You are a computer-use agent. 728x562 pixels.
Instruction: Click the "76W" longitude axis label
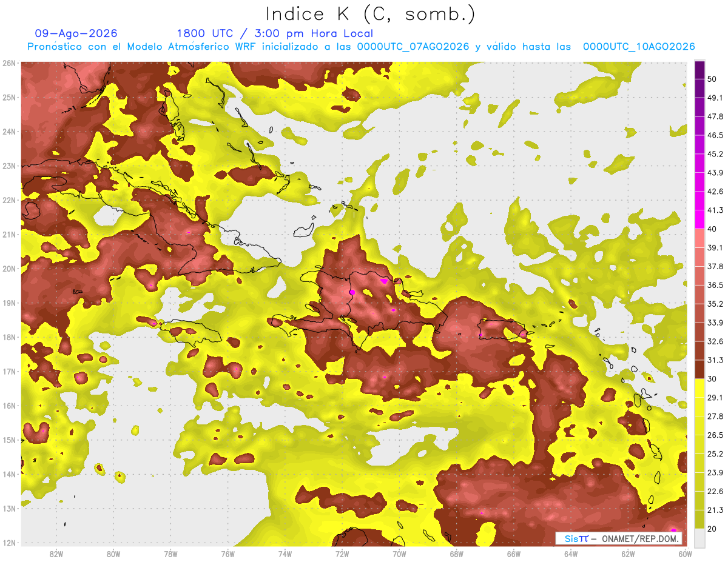[227, 554]
